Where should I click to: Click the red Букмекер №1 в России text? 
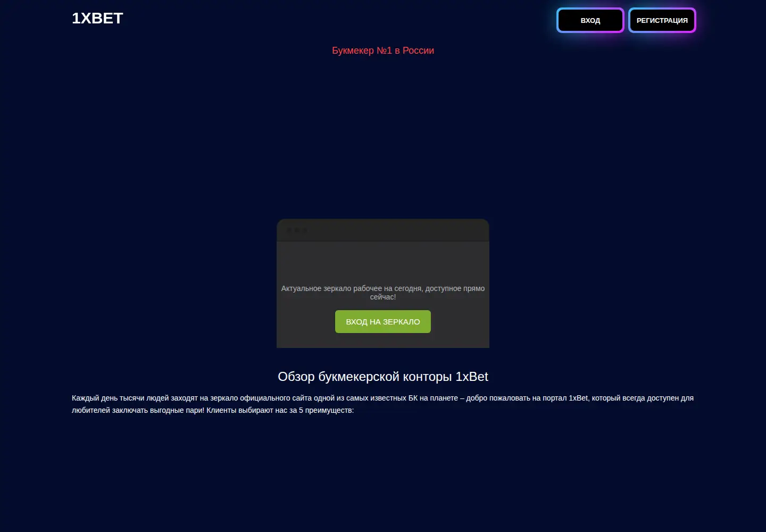point(383,51)
